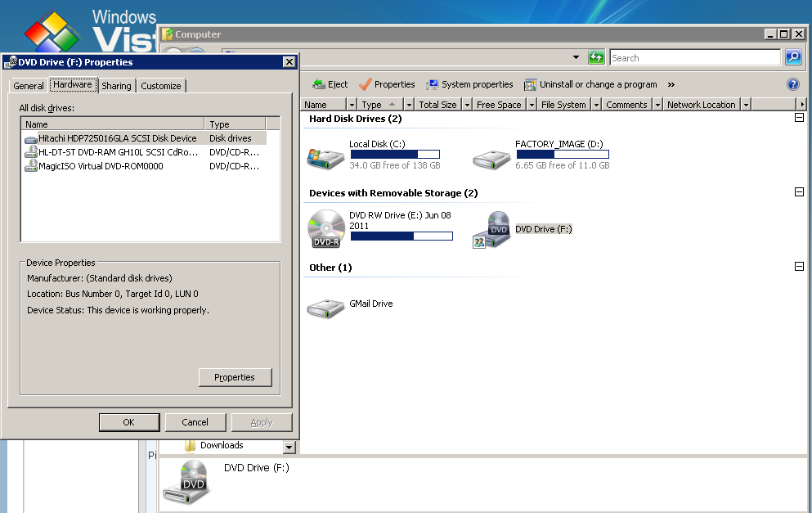Switch to the Hardware tab
The image size is (812, 513).
(x=73, y=84)
